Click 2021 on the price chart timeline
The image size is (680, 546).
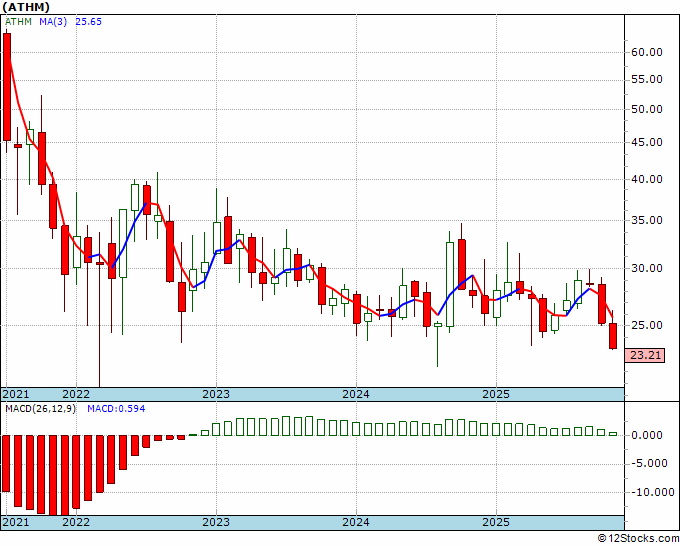tap(16, 394)
